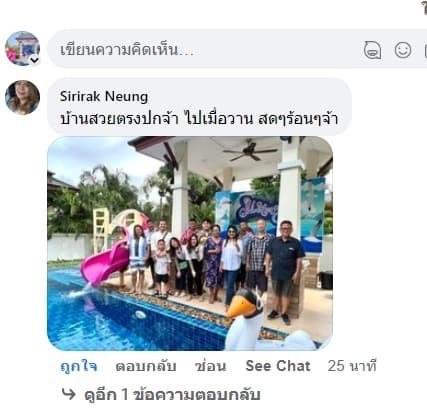Click the See Chat link
This screenshot has width=427, height=408.
(278, 366)
